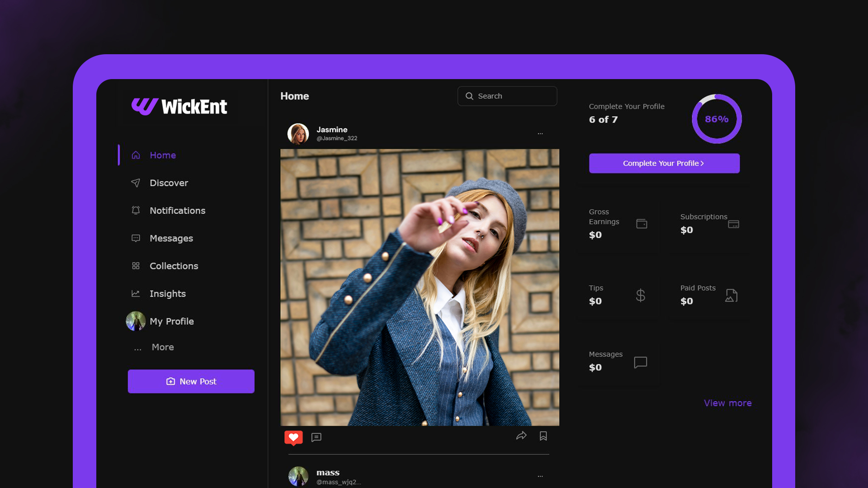
Task: Open Insights from the sidebar
Action: [x=167, y=294]
